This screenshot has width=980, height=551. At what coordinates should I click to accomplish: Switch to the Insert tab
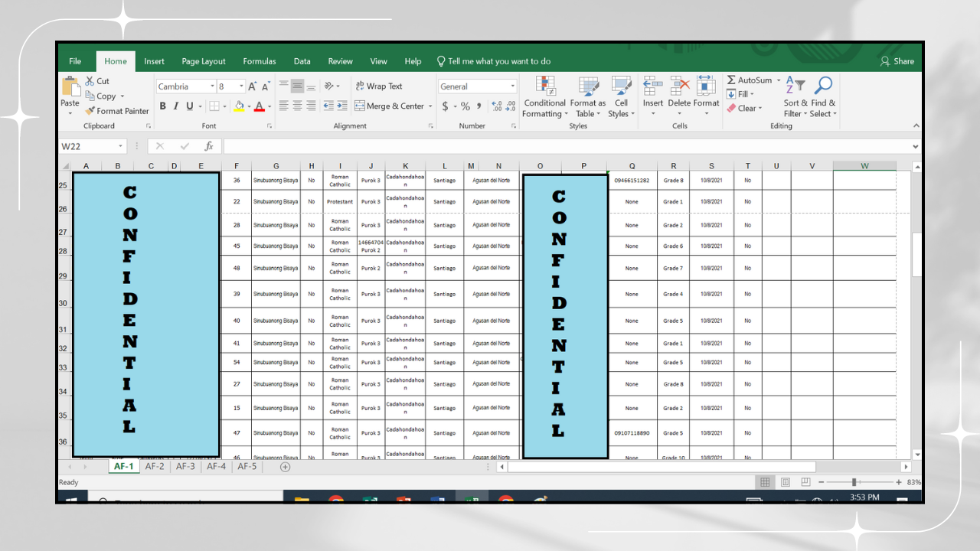pyautogui.click(x=154, y=61)
